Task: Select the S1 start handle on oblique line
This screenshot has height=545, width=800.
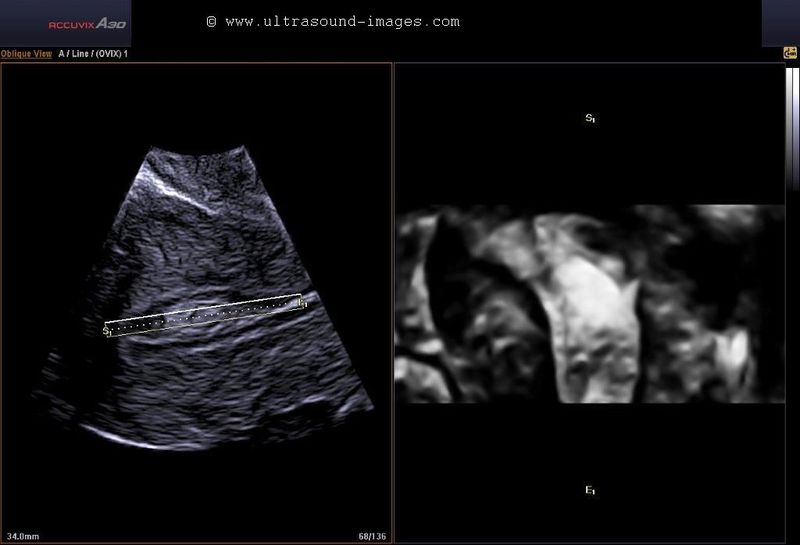Action: (107, 329)
